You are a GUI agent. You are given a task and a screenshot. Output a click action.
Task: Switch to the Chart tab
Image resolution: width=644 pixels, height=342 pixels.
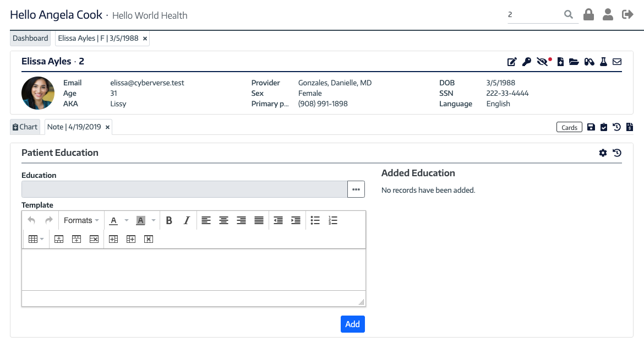point(25,127)
